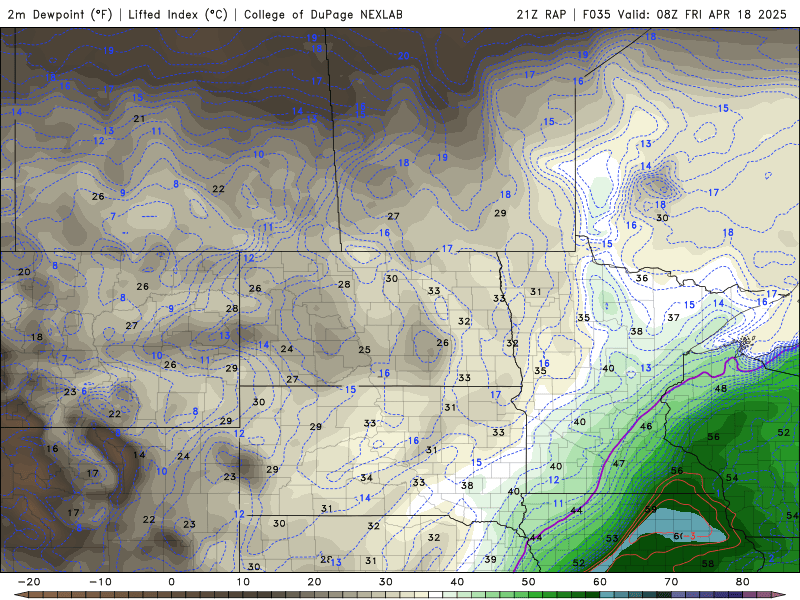Click the black dewpoint value '34' on map
The height and width of the screenshot is (600, 800).
pyautogui.click(x=366, y=478)
